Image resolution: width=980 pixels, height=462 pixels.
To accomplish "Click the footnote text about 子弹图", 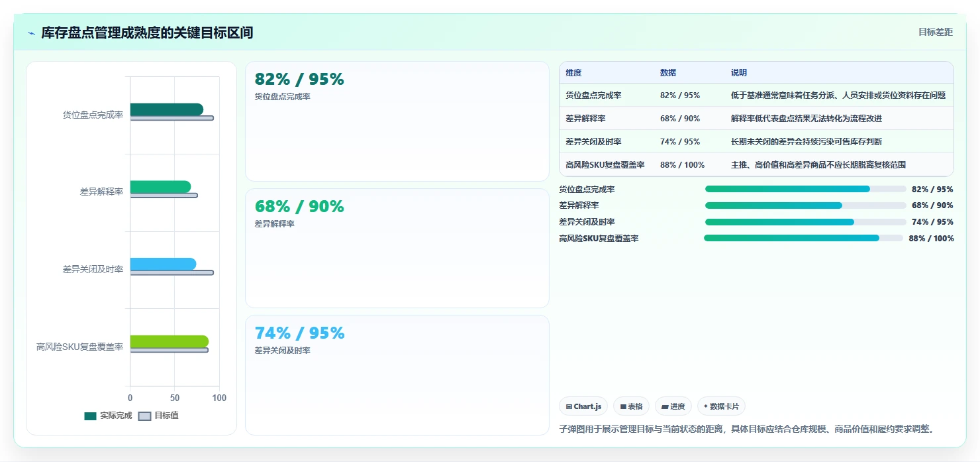I will pos(748,429).
